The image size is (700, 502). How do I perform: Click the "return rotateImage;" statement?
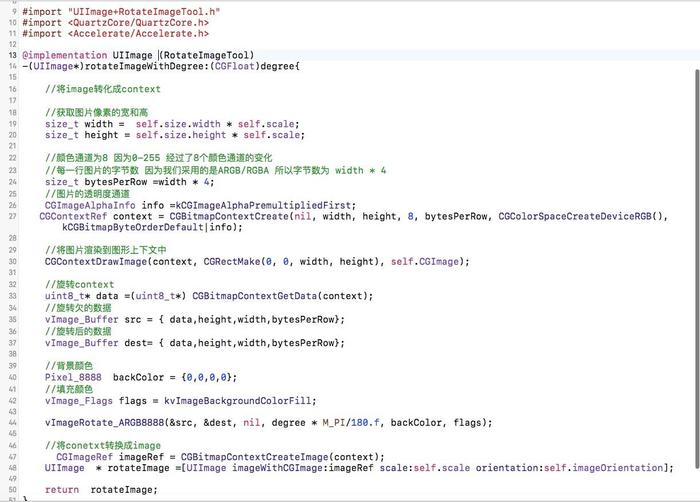tap(101, 490)
